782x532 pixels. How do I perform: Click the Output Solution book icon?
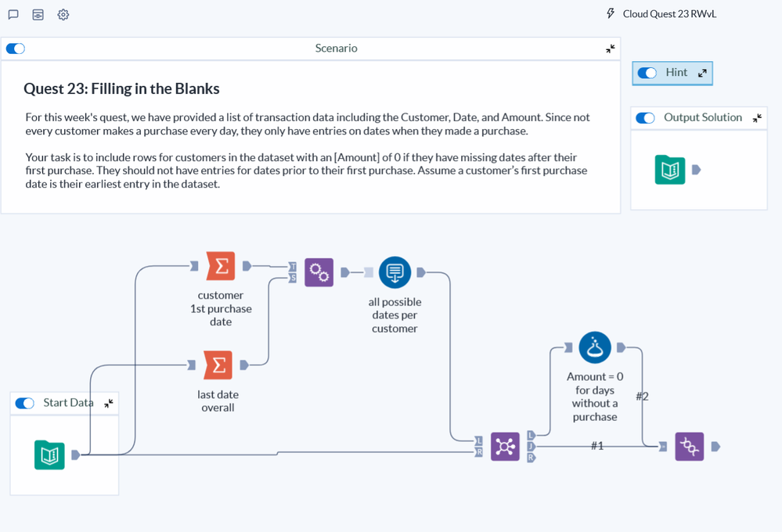coord(670,170)
